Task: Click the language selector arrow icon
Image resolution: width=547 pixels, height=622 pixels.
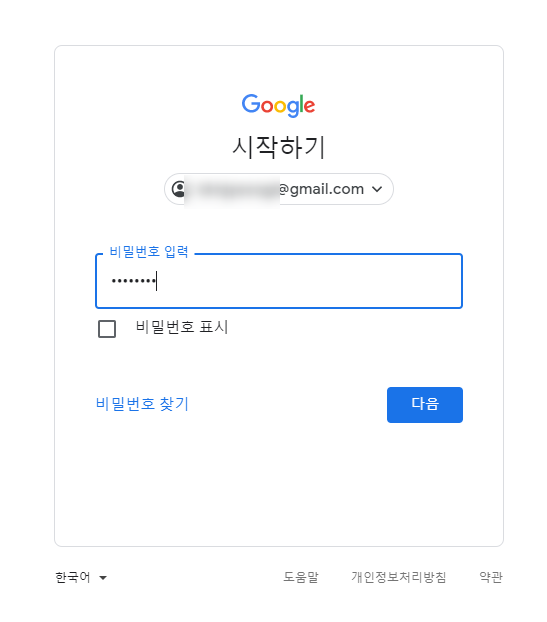Action: click(x=103, y=578)
